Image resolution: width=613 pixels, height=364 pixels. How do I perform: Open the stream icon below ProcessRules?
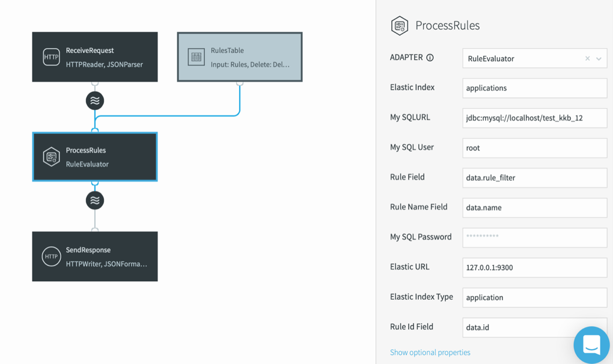(x=95, y=201)
